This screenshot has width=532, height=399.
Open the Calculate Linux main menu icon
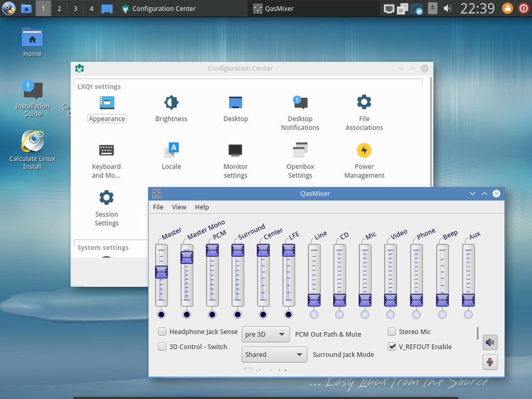(8, 8)
